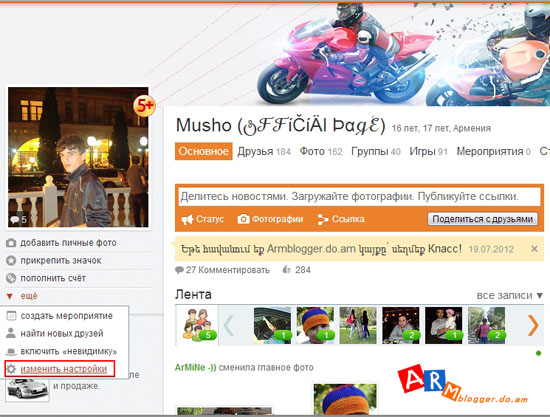Click the badge icon beside 'прикрепить значок'
This screenshot has width=550, height=417.
(x=11, y=261)
